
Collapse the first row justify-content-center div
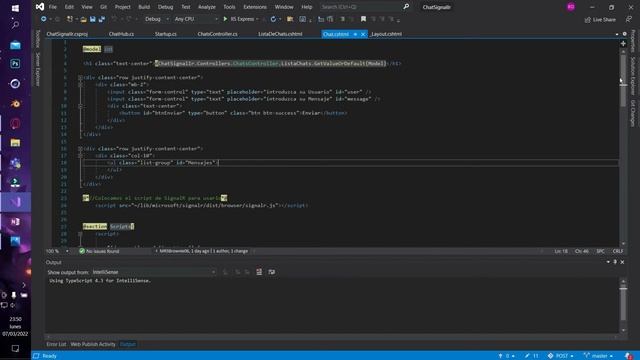click(80, 78)
